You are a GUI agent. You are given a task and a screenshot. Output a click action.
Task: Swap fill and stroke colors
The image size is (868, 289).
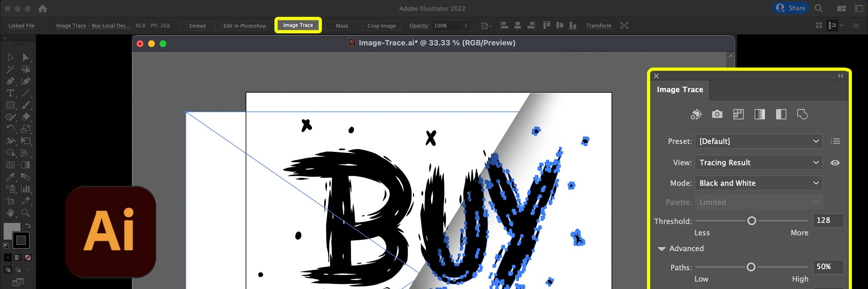coord(28,226)
